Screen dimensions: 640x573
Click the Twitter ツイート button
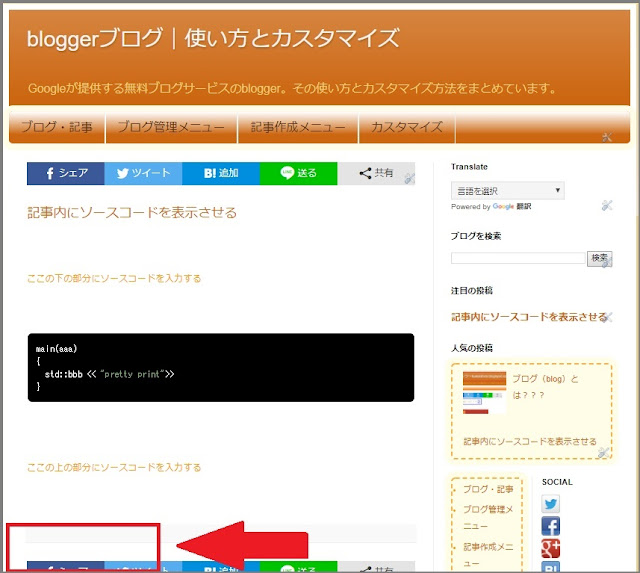click(143, 173)
